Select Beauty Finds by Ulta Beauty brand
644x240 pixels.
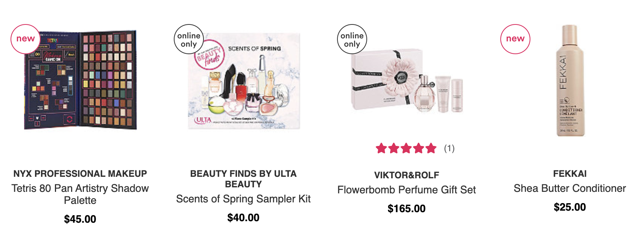(243, 179)
